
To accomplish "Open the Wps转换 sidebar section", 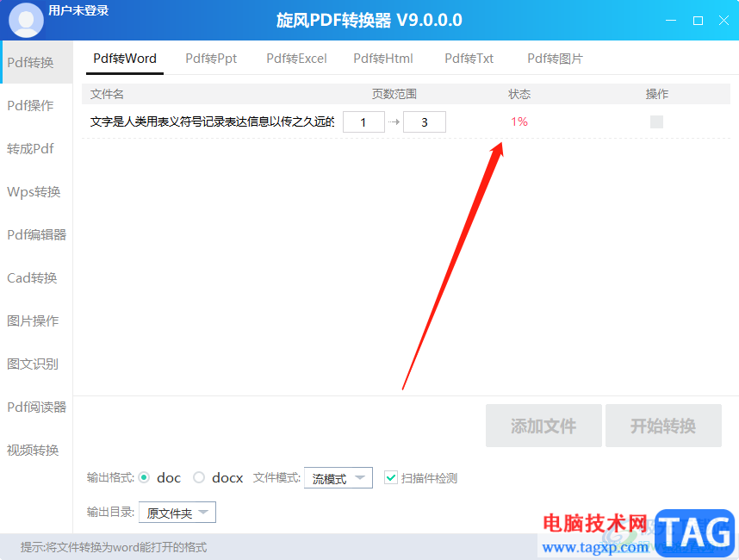I will (x=36, y=191).
